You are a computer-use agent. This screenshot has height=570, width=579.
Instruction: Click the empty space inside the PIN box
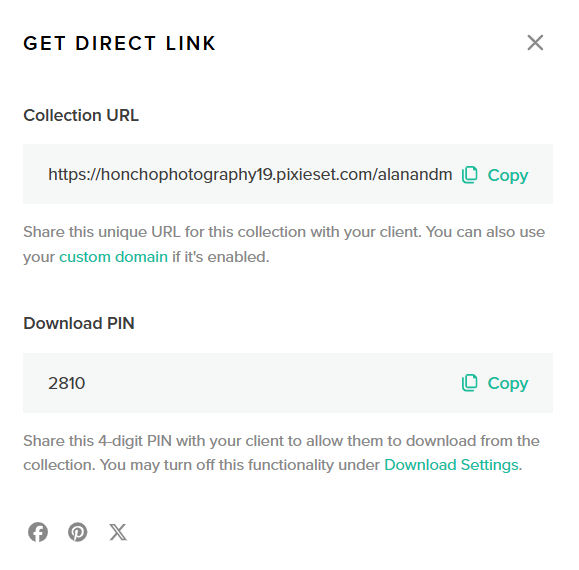click(x=273, y=383)
